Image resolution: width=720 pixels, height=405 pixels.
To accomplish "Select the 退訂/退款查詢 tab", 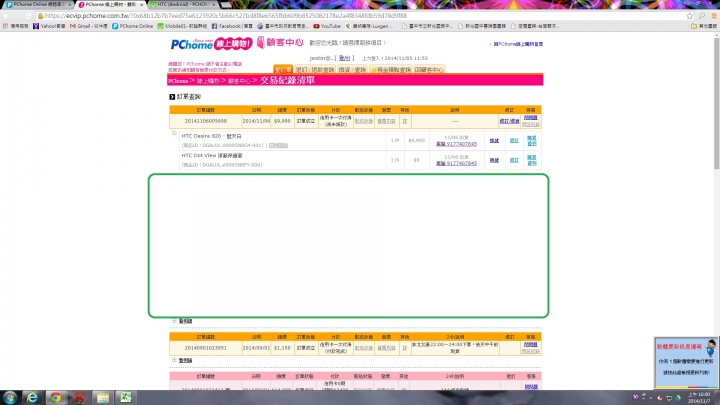I will tap(315, 69).
